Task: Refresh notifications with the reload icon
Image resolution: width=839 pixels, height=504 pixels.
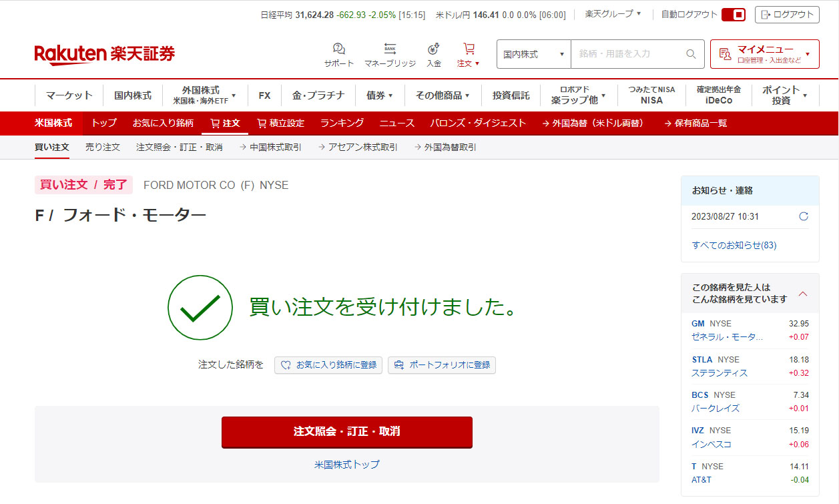Action: (x=804, y=216)
